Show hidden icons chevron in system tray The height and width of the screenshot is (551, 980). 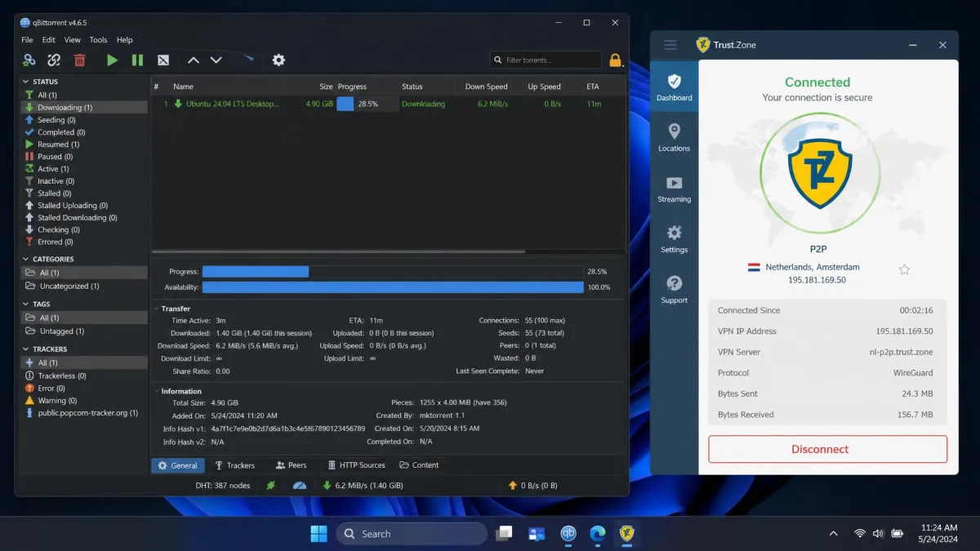833,534
